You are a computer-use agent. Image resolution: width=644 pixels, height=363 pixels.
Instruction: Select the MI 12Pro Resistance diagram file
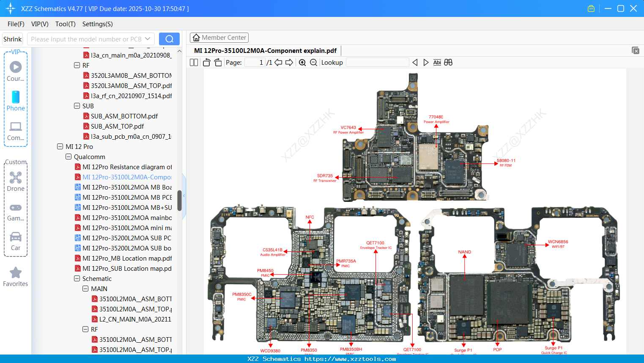(x=125, y=167)
